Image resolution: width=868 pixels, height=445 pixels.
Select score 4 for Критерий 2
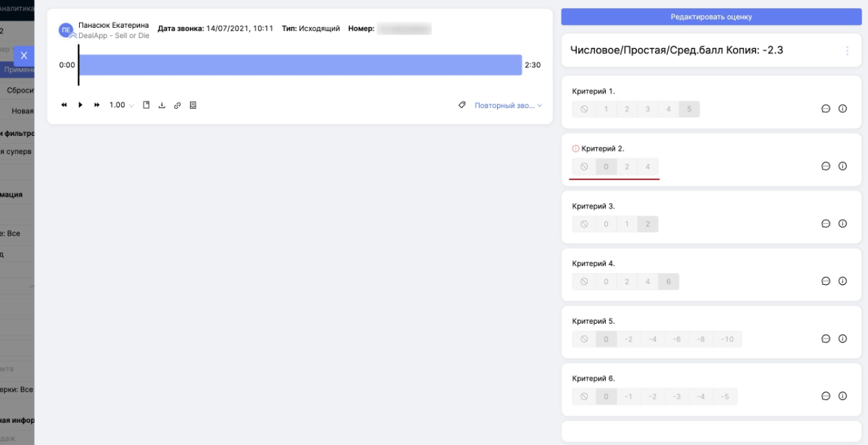pyautogui.click(x=648, y=166)
